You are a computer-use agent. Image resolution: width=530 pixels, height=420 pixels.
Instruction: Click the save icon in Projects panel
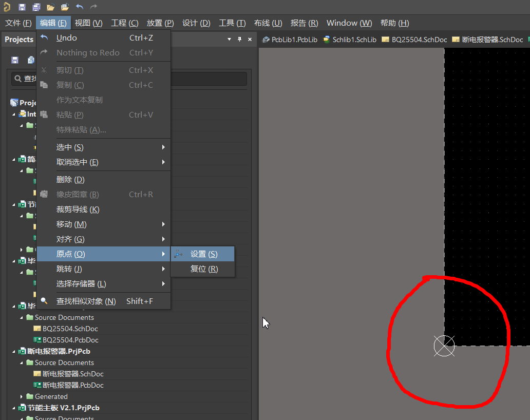15,60
